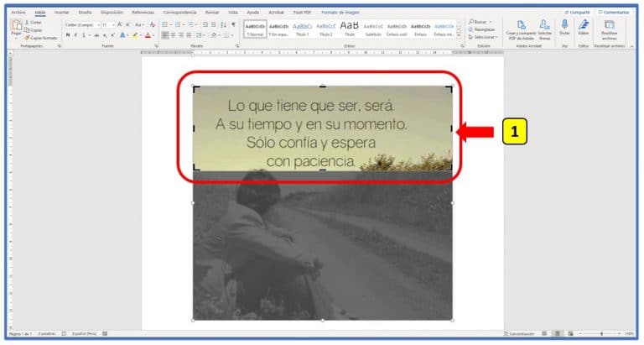Decrease paragraph indent
This screenshot has width=644, height=345.
coord(205,24)
